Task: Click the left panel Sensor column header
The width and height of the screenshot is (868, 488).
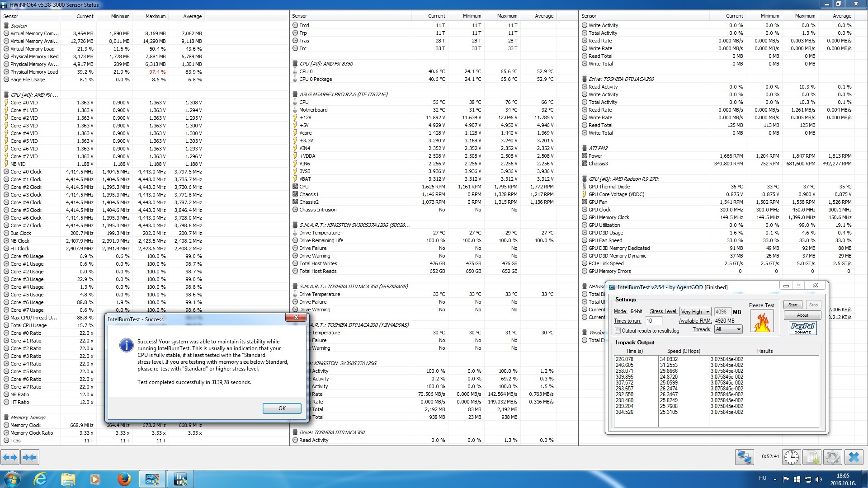Action: click(x=30, y=16)
